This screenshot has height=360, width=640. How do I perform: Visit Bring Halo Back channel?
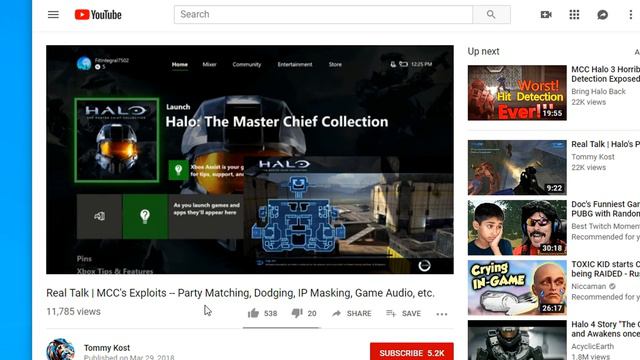point(598,91)
